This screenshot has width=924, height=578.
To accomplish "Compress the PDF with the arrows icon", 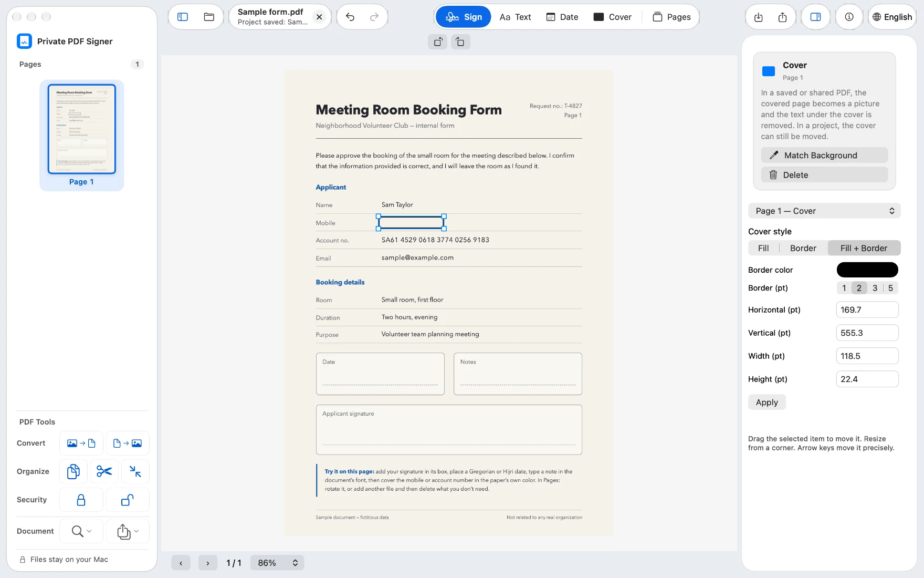I will [135, 471].
